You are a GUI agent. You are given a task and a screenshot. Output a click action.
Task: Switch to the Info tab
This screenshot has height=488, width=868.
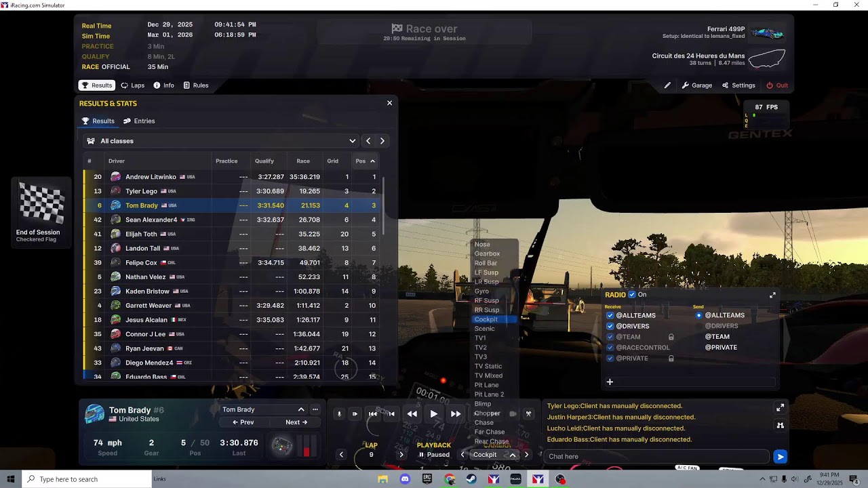coord(163,85)
